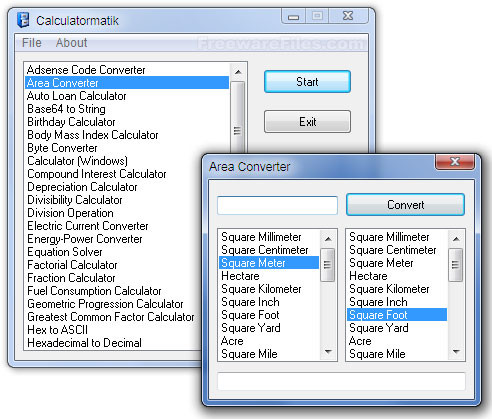Image resolution: width=492 pixels, height=419 pixels.
Task: Click down arrow of source unit list
Action: click(328, 352)
